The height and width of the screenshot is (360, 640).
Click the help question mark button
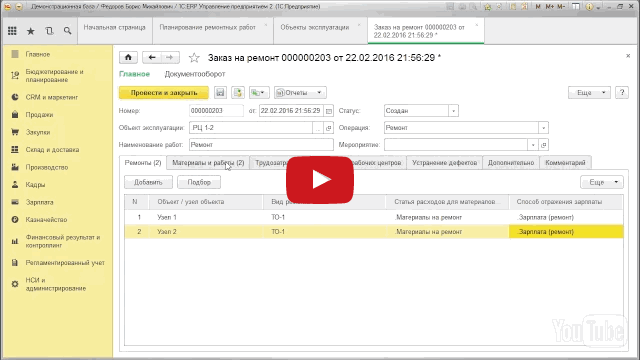[622, 93]
